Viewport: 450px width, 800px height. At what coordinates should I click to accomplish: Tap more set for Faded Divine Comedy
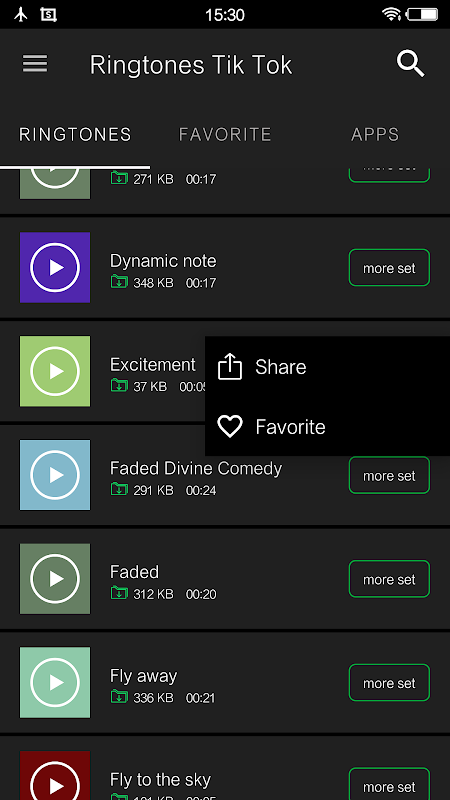(x=389, y=476)
